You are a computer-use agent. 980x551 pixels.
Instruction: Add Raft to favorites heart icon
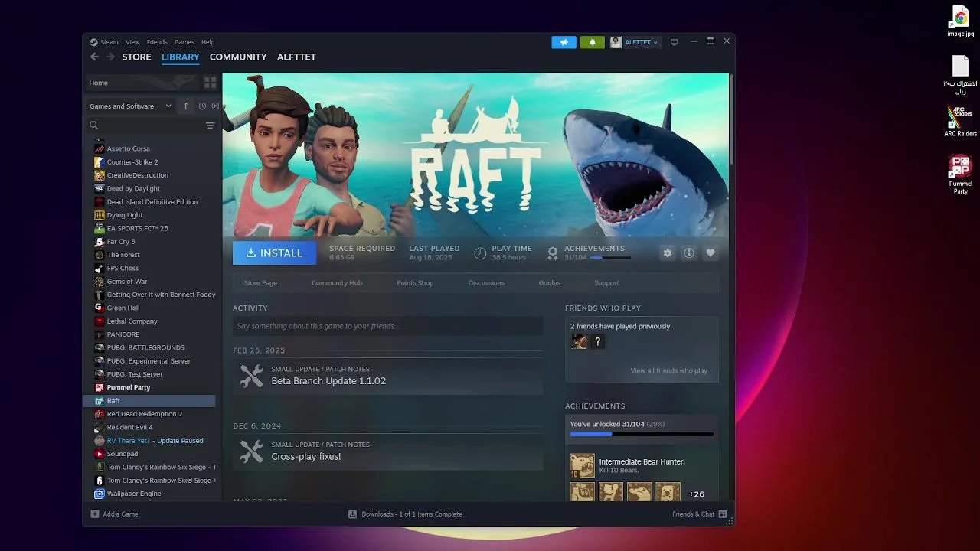pos(710,253)
